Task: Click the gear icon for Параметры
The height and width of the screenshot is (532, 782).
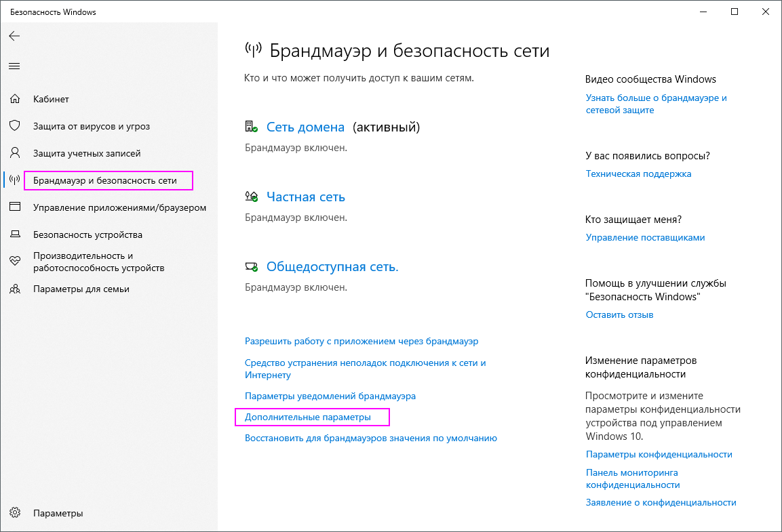Action: 15,512
